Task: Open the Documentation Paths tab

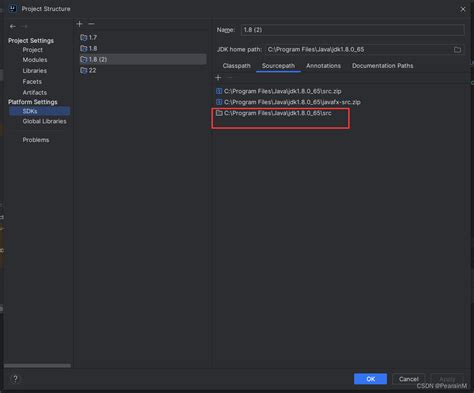Action: [x=382, y=66]
